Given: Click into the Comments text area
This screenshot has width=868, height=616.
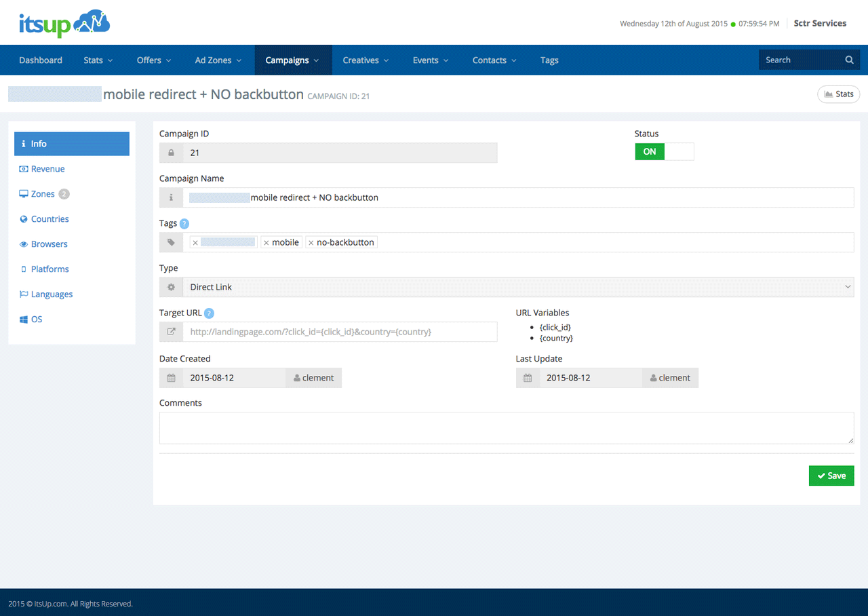Looking at the screenshot, I should click(506, 427).
